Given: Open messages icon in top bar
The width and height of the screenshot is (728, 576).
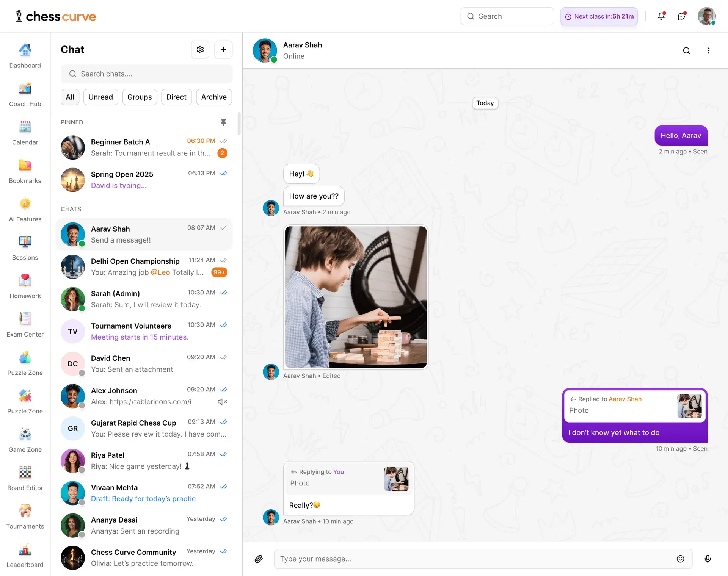Looking at the screenshot, I should click(x=682, y=16).
